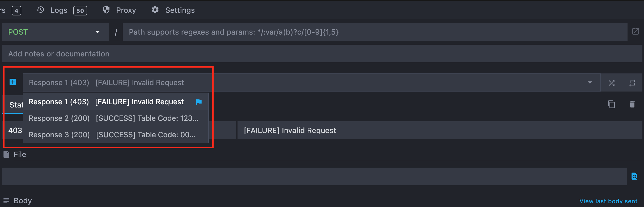Click the 403 status code badge
Image resolution: width=644 pixels, height=207 pixels.
pos(15,130)
